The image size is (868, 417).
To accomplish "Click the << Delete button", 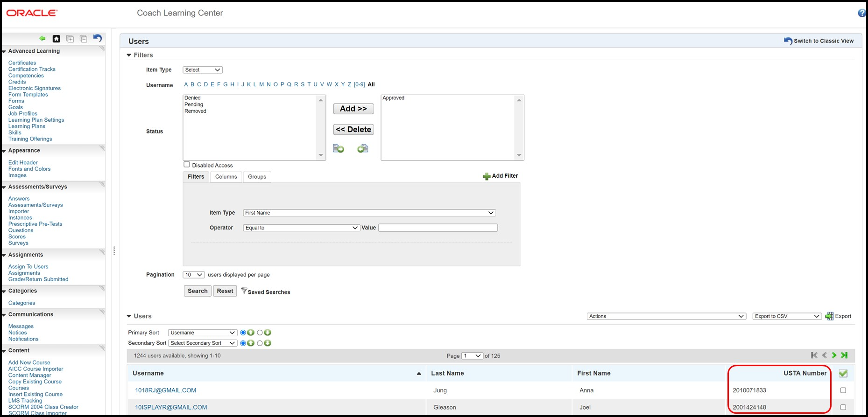I will [x=353, y=130].
